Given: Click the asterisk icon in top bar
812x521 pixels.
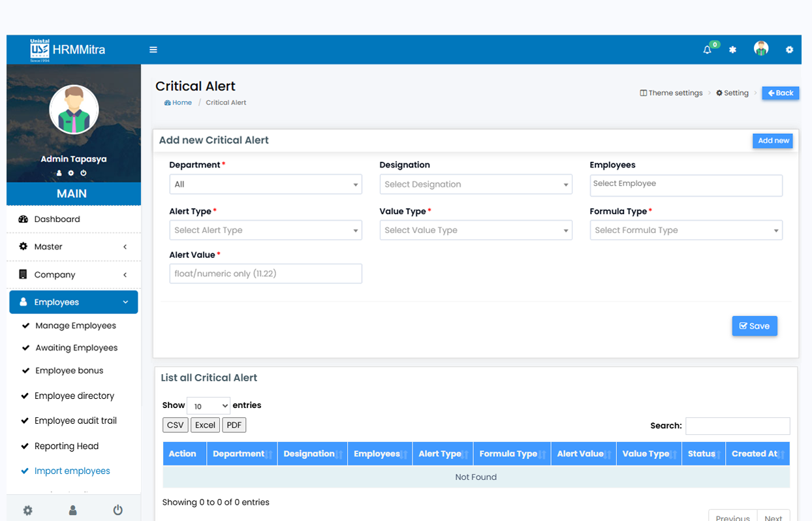Looking at the screenshot, I should pos(732,50).
